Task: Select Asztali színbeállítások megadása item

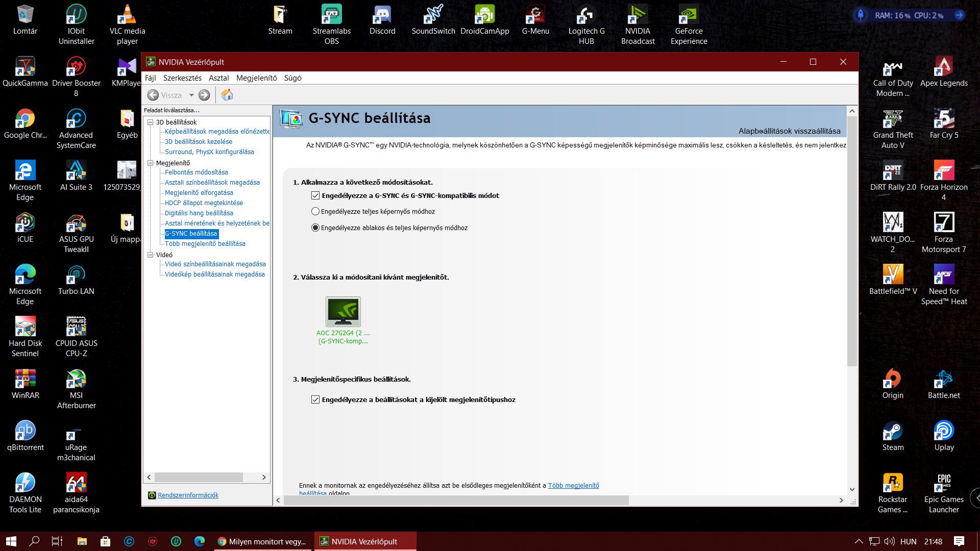Action: click(212, 182)
